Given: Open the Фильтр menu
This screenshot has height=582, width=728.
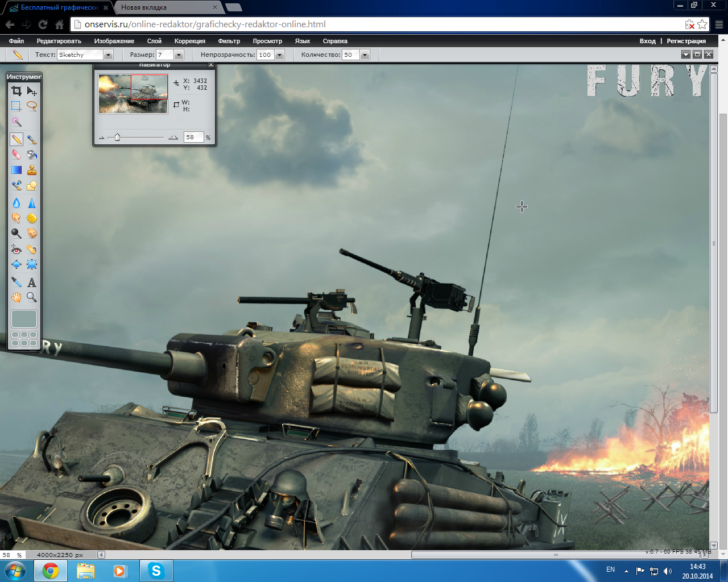Looking at the screenshot, I should tap(229, 41).
